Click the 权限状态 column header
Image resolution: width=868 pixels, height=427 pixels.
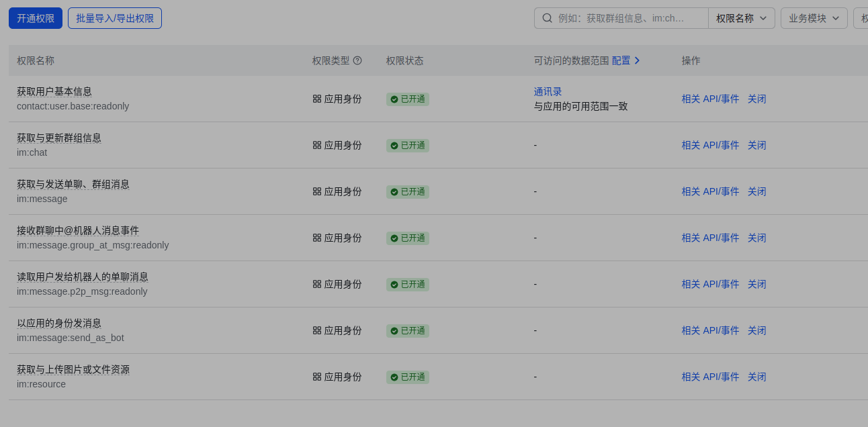pyautogui.click(x=405, y=60)
